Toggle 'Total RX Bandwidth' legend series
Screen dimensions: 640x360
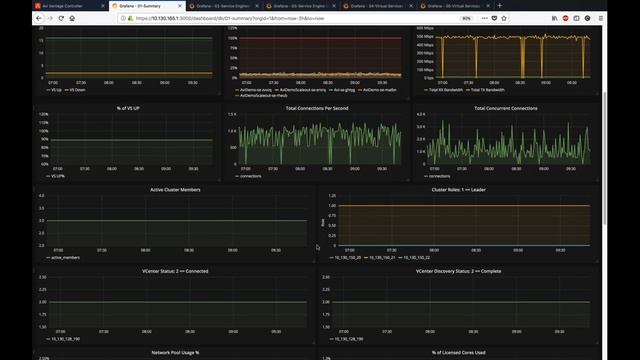pos(443,90)
